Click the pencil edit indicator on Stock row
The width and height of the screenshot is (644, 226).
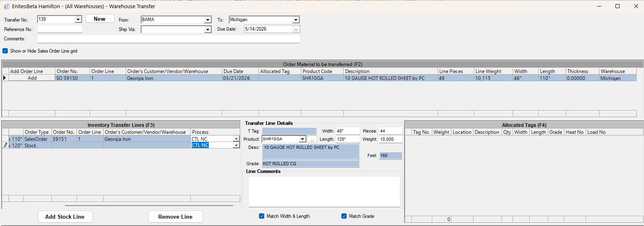[5, 145]
